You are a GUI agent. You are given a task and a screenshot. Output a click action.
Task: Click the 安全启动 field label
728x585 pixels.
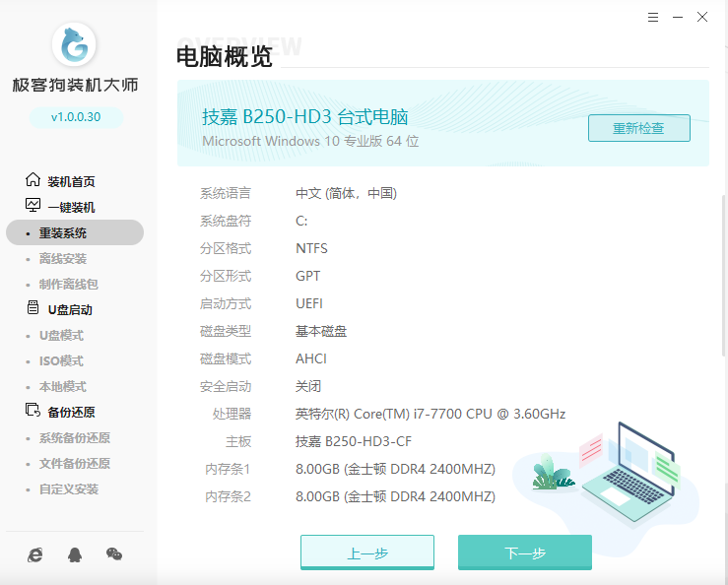click(226, 386)
